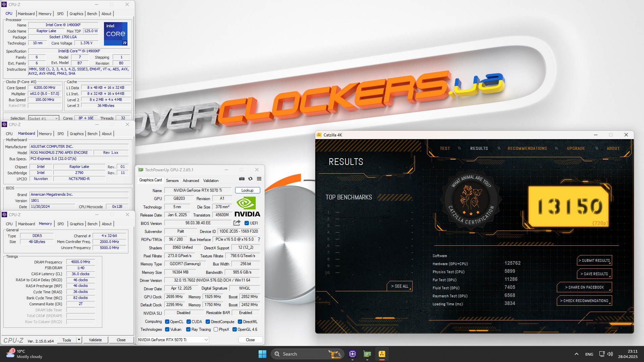Open Sensors tab in GPU-Z
This screenshot has height=362, width=644.
coord(172,181)
